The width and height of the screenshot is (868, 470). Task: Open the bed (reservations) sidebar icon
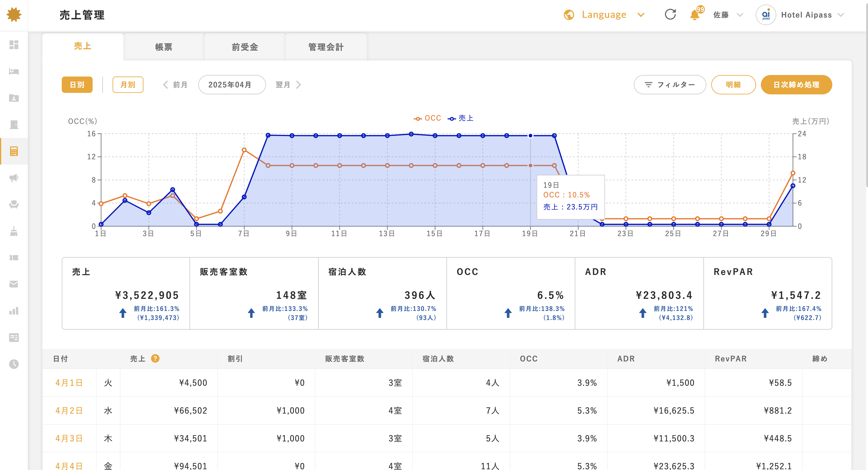point(14,71)
